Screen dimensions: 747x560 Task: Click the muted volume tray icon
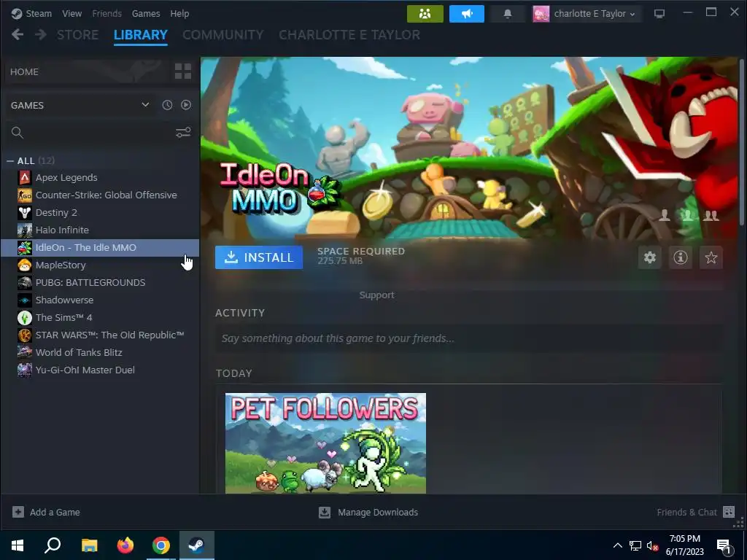(x=651, y=545)
